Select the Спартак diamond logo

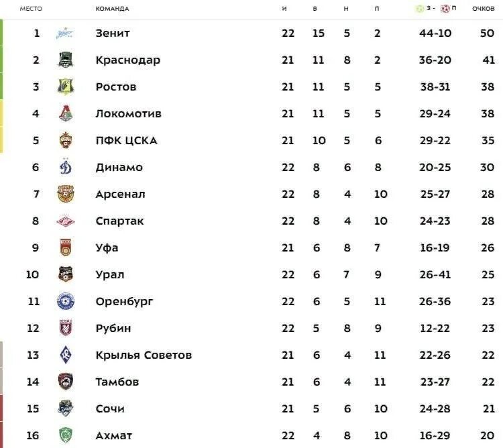click(66, 221)
